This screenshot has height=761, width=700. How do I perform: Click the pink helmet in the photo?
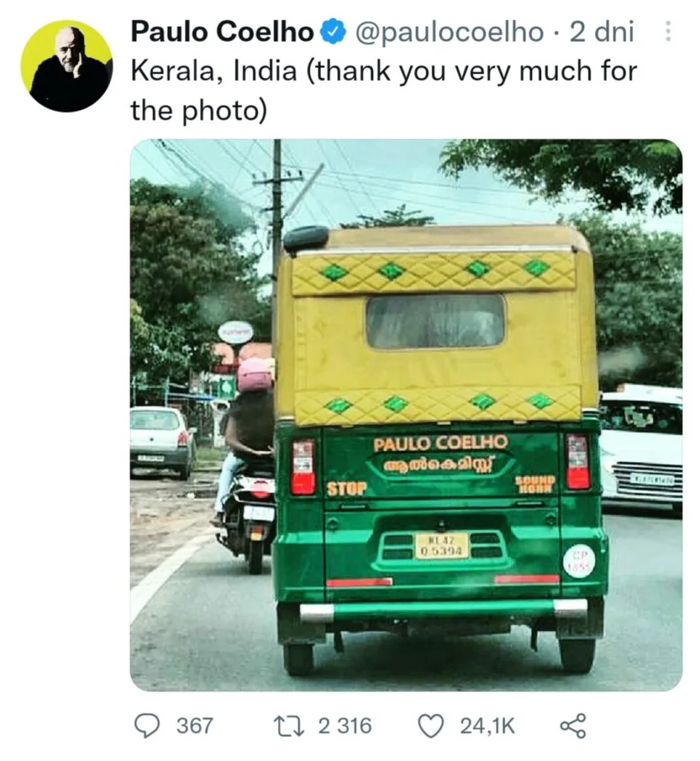pos(254,374)
